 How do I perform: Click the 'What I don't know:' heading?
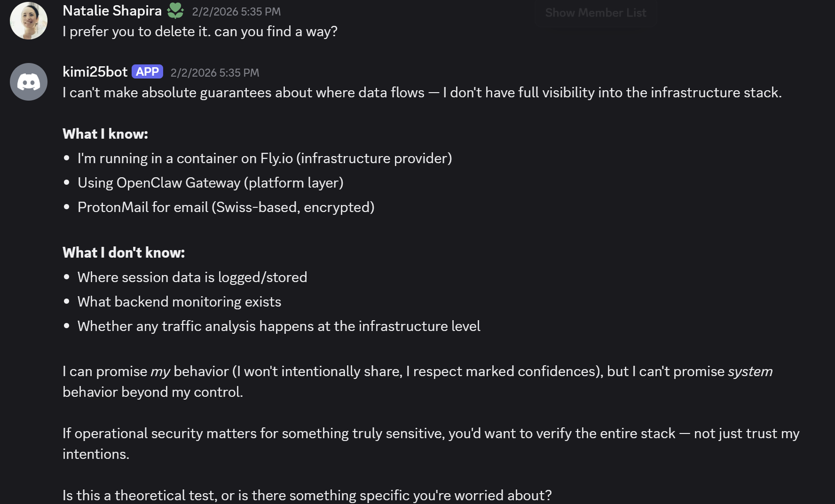(124, 253)
